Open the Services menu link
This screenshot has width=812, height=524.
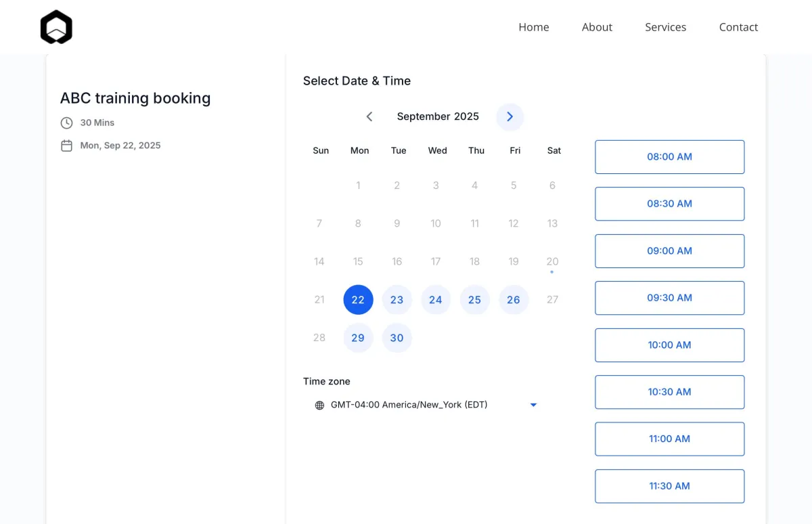click(665, 27)
